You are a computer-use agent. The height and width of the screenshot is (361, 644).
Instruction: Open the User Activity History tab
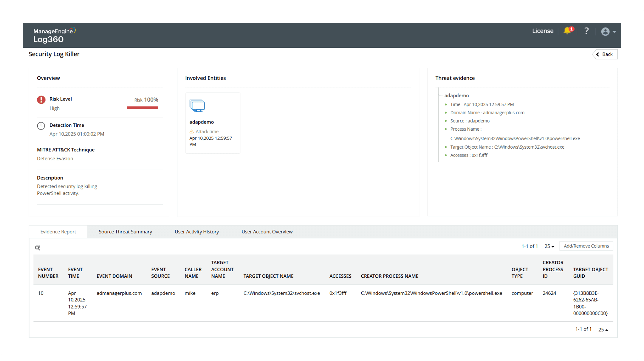click(x=196, y=232)
